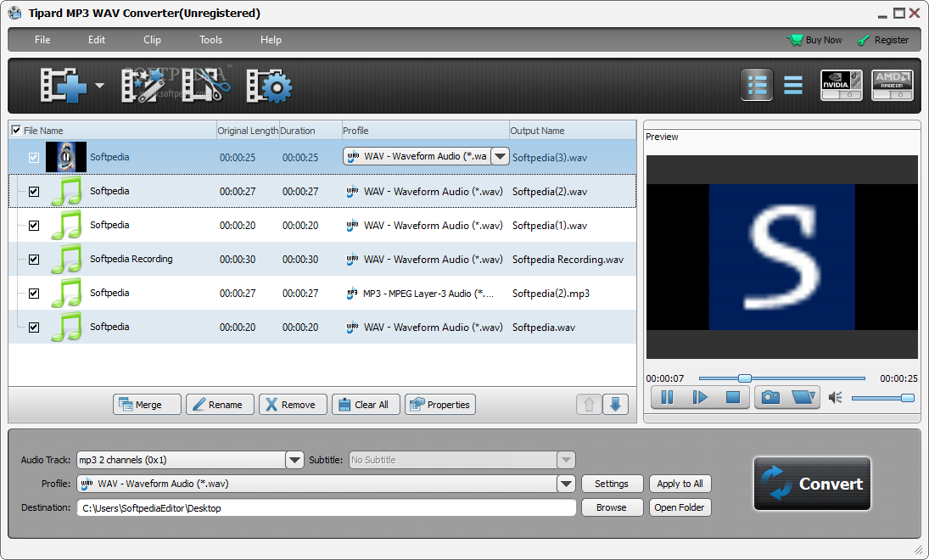Switch to detailed list view mode
Viewport: 929px width, 560px height.
point(757,86)
